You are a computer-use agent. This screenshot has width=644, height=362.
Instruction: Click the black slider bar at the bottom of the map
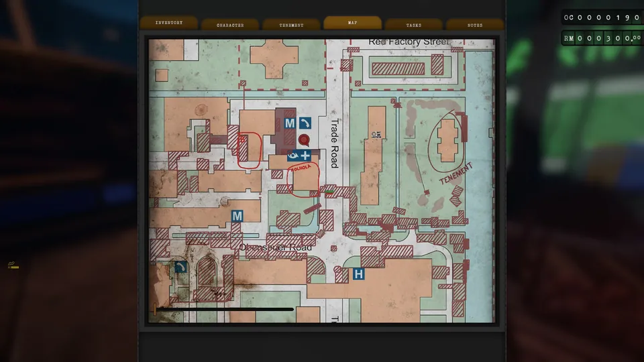pos(224,309)
